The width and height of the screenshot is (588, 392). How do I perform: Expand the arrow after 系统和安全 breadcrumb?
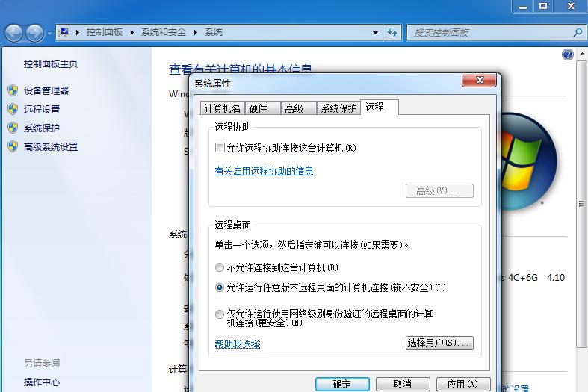pos(195,33)
